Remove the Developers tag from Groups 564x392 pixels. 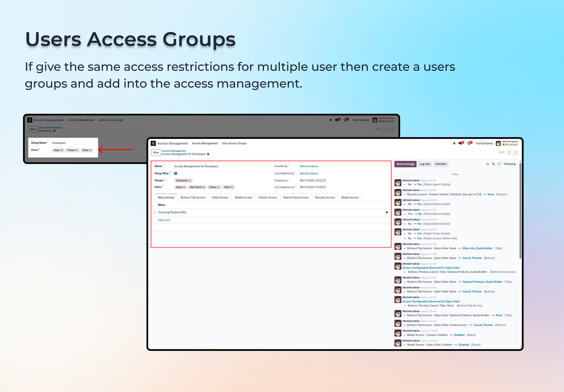[x=190, y=181]
